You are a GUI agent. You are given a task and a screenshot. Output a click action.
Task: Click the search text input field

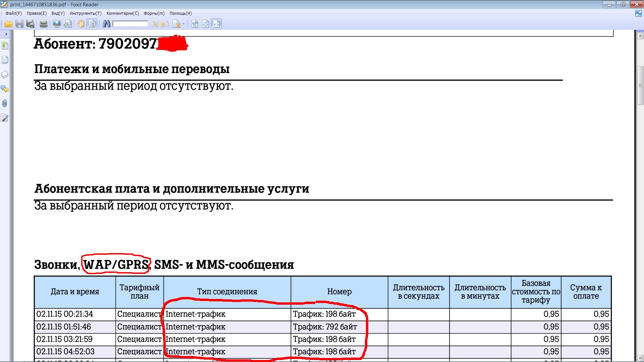pyautogui.click(x=130, y=24)
